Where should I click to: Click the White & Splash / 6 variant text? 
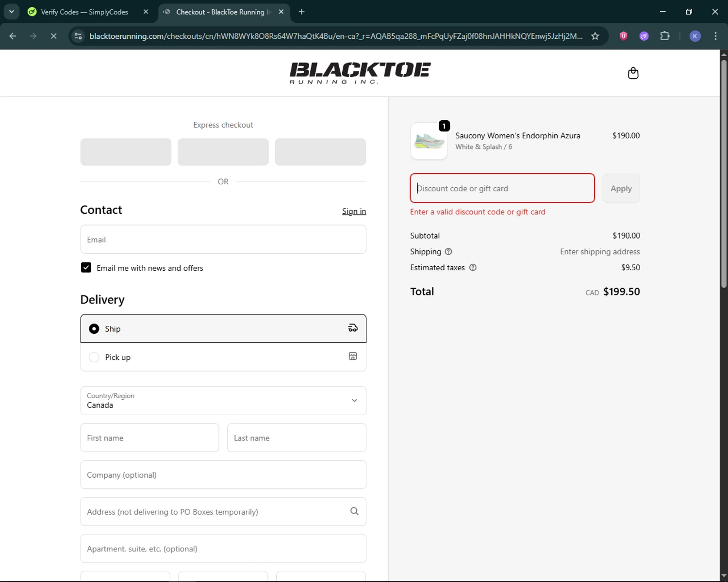point(483,146)
